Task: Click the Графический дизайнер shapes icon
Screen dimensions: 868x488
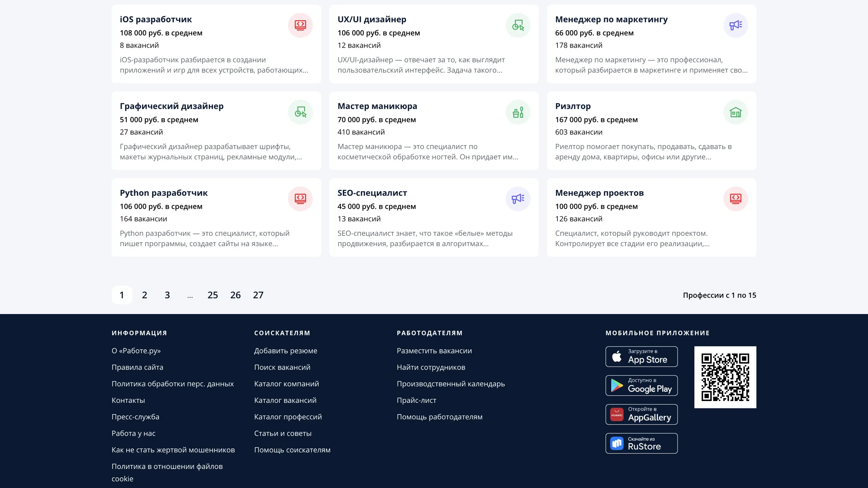Action: 300,112
